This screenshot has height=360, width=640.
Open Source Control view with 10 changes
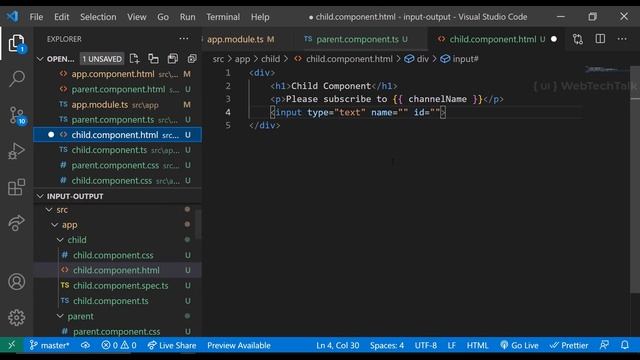pyautogui.click(x=17, y=115)
